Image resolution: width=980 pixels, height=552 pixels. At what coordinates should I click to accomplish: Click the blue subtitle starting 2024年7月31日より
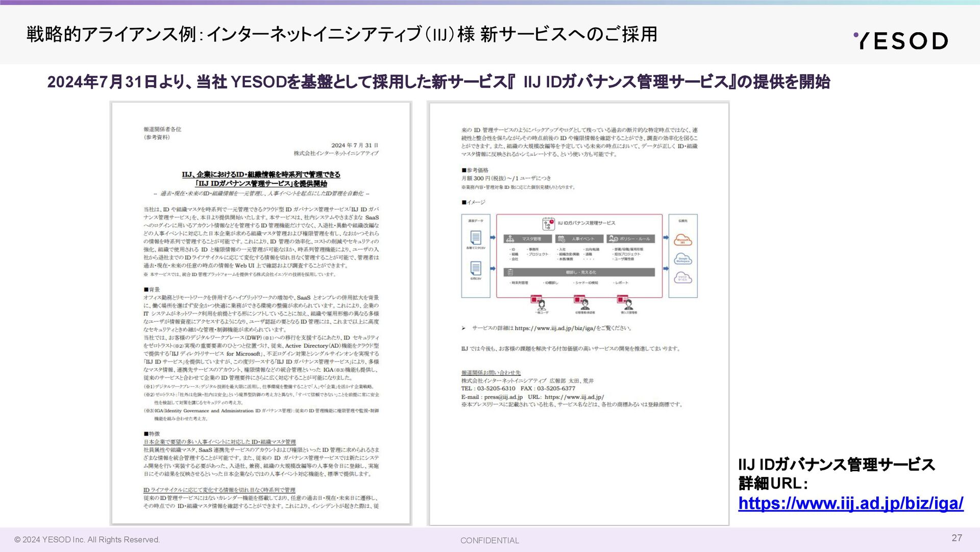(x=438, y=82)
